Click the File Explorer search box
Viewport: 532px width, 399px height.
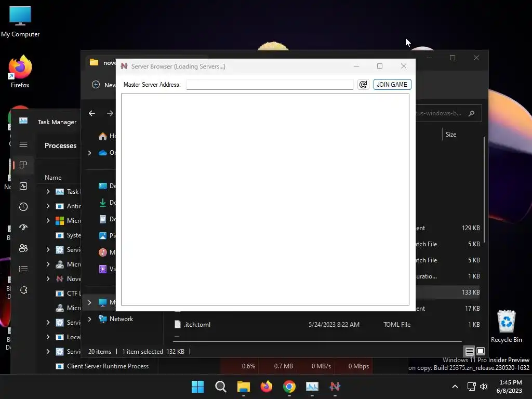pyautogui.click(x=448, y=113)
